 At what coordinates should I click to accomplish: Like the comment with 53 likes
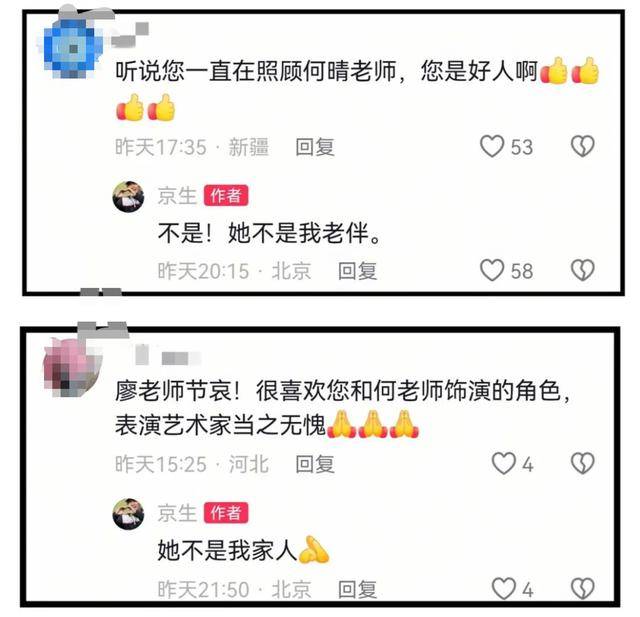pyautogui.click(x=492, y=146)
